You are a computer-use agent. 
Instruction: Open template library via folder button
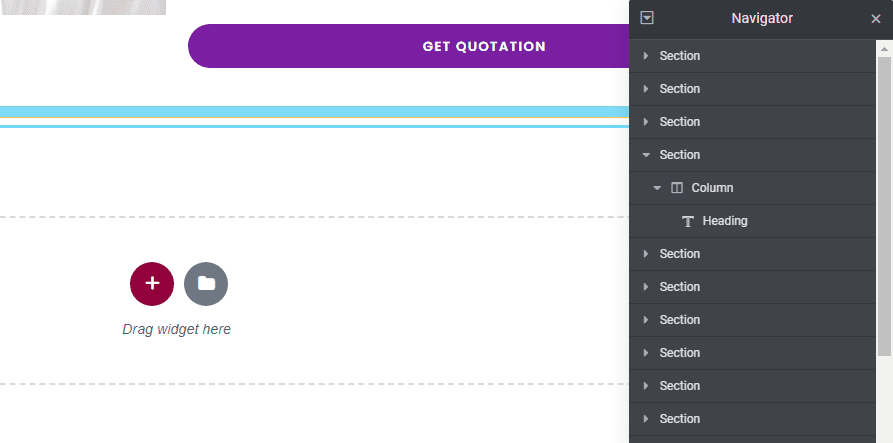(206, 284)
